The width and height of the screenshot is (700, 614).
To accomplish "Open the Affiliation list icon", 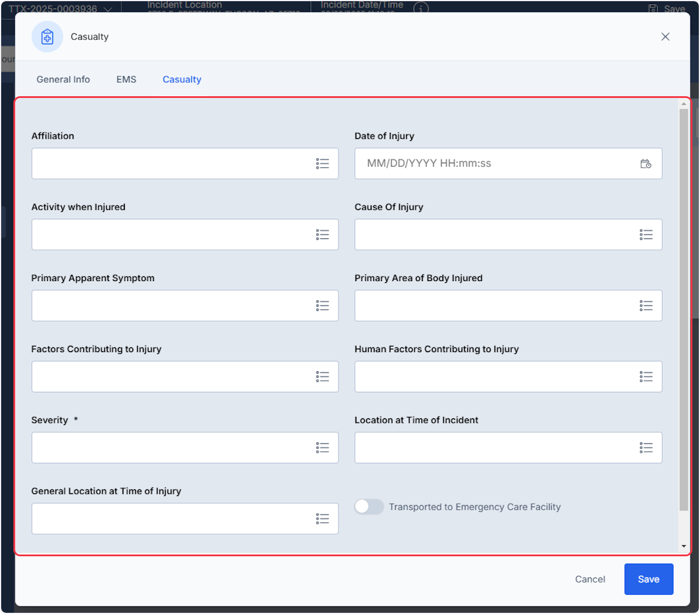I will pyautogui.click(x=323, y=164).
